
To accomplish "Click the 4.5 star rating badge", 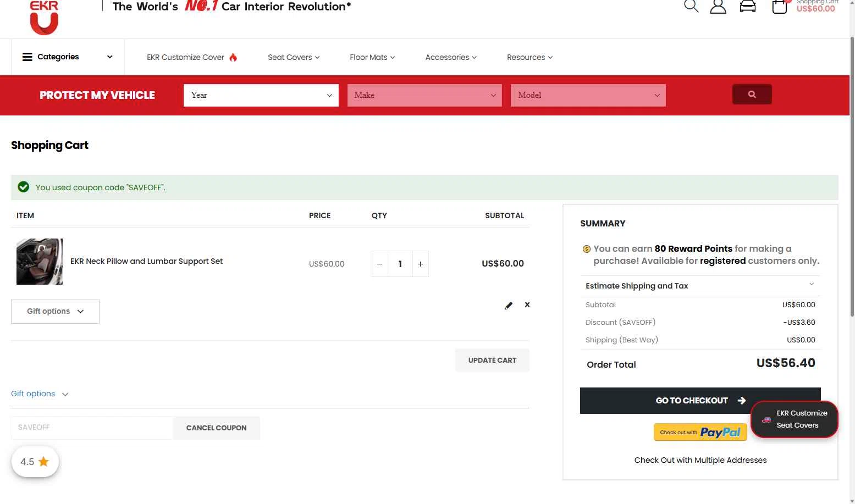I will coord(35,462).
